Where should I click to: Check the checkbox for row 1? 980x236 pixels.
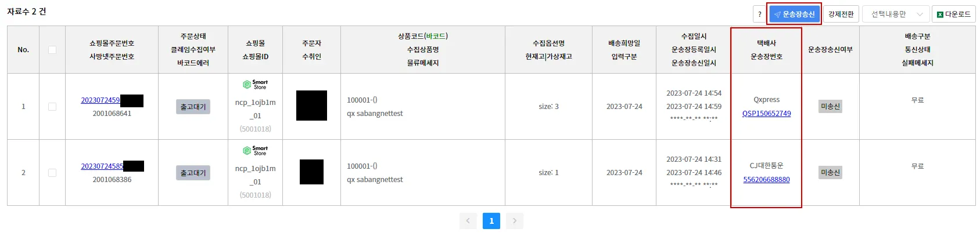pyautogui.click(x=52, y=107)
